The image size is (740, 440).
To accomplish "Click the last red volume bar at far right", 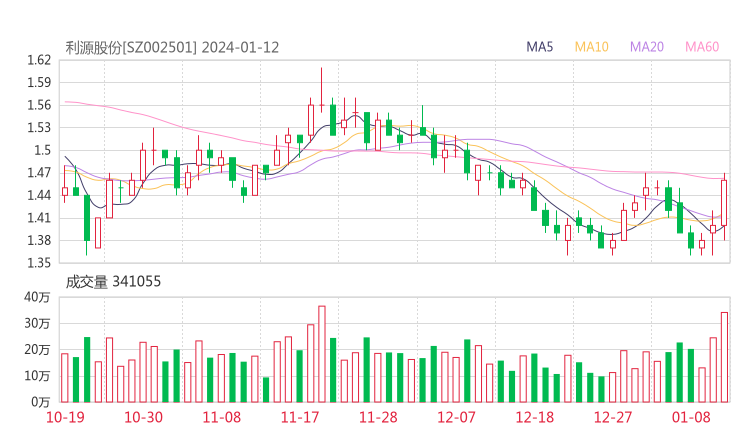I will tap(724, 357).
